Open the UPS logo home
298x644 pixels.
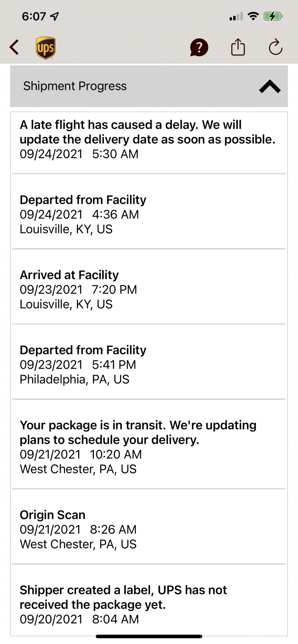click(x=45, y=48)
